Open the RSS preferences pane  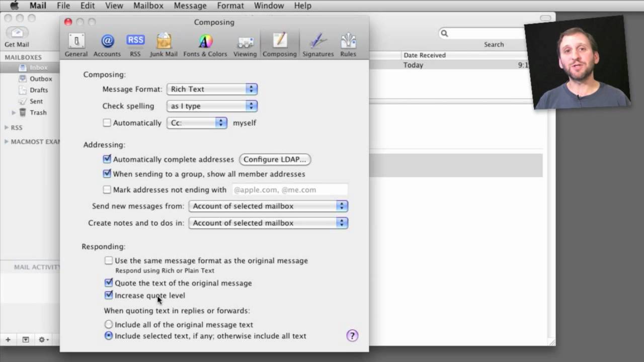[x=135, y=45]
